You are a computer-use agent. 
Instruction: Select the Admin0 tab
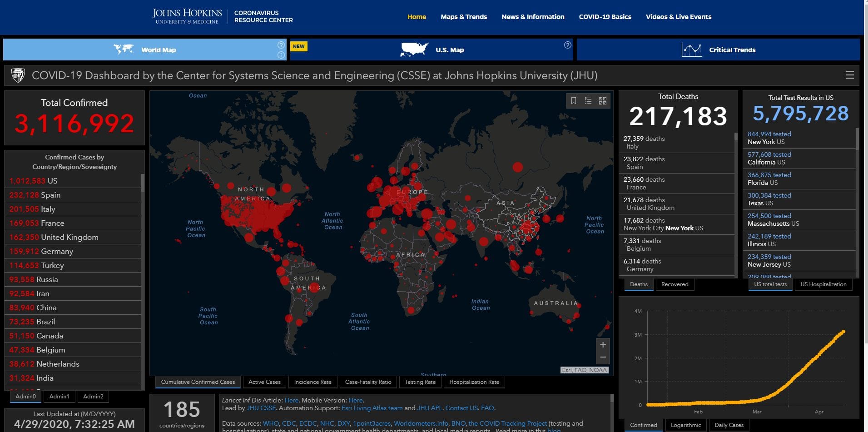25,397
